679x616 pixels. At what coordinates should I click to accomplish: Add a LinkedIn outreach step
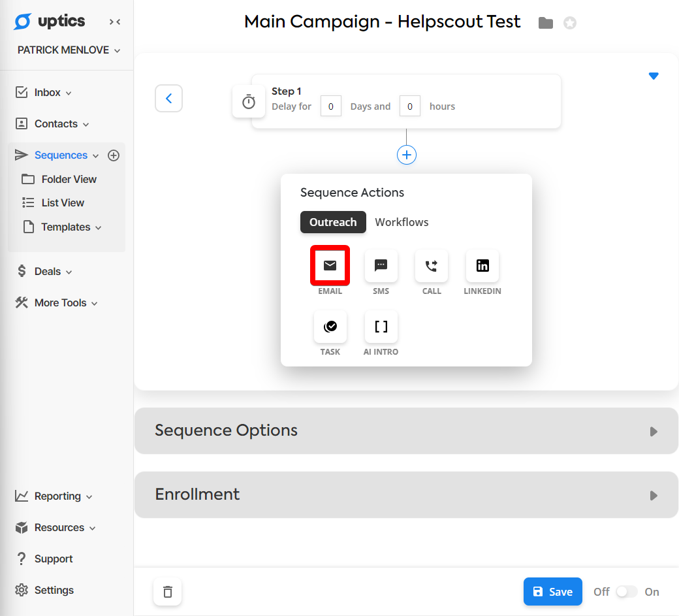point(482,266)
